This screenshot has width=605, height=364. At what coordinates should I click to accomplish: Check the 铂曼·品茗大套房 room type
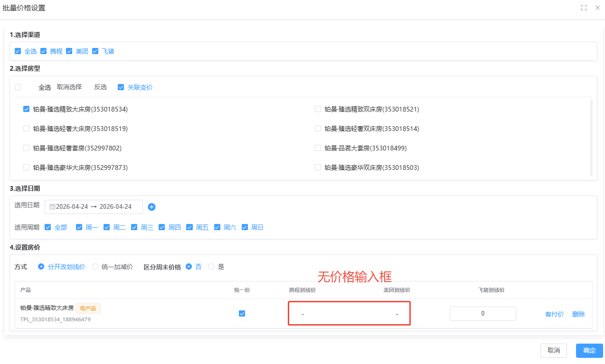(318, 148)
